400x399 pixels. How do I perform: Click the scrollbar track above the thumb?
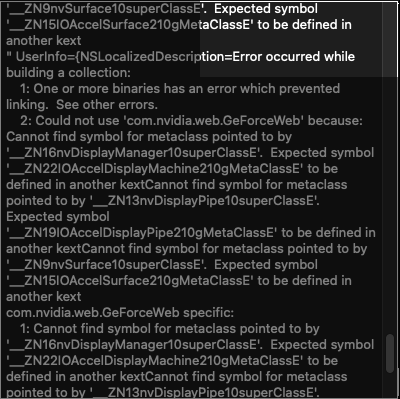pos(390,167)
